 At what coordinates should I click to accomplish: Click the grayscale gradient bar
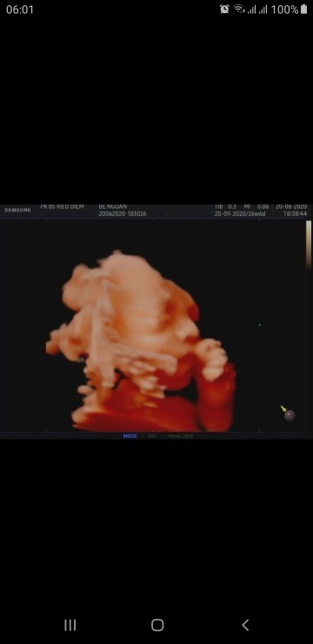pos(309,245)
